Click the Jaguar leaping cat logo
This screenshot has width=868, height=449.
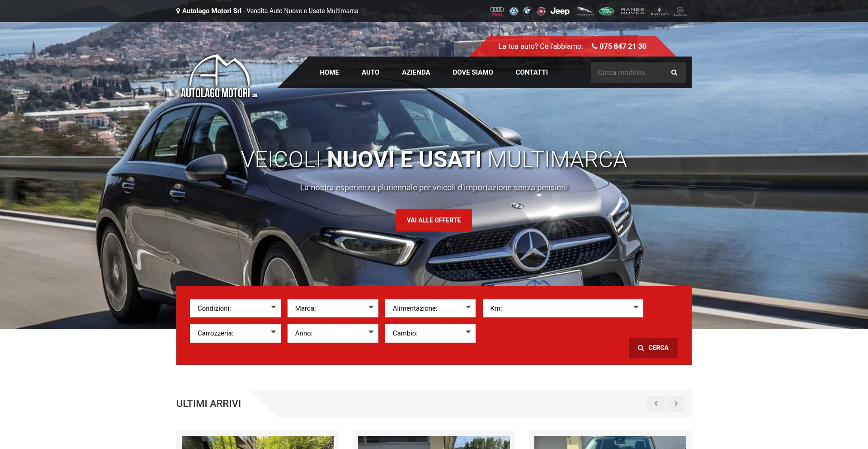click(585, 11)
